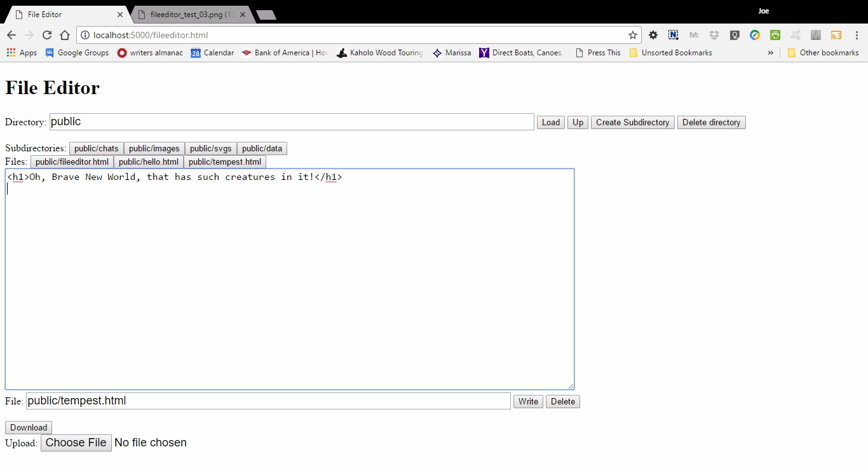Click the back navigation arrow
Screen dimensions: 868x468
pos(11,35)
